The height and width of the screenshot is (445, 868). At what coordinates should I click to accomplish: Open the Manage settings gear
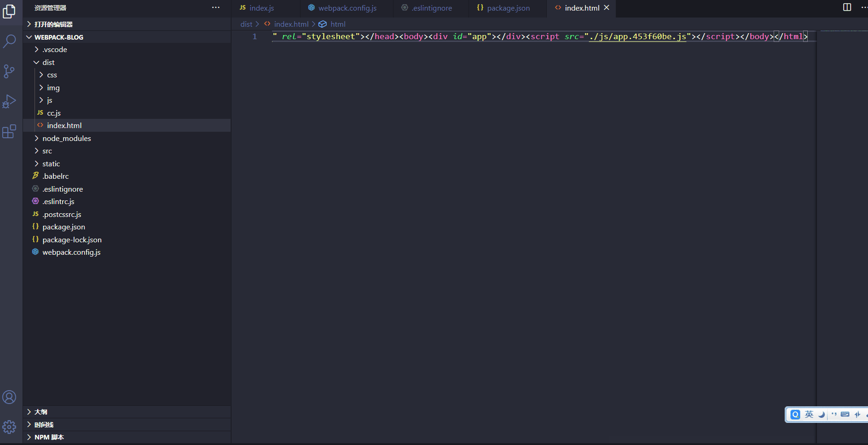[10, 427]
